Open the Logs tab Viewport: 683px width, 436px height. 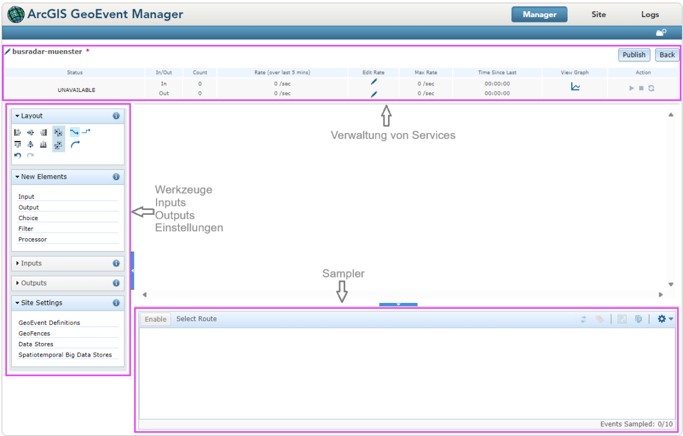click(649, 14)
